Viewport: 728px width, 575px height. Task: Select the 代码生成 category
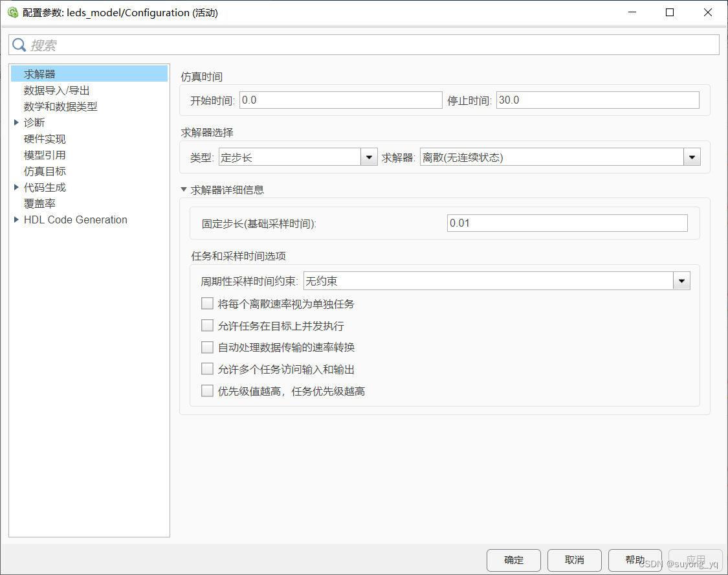pyautogui.click(x=45, y=187)
